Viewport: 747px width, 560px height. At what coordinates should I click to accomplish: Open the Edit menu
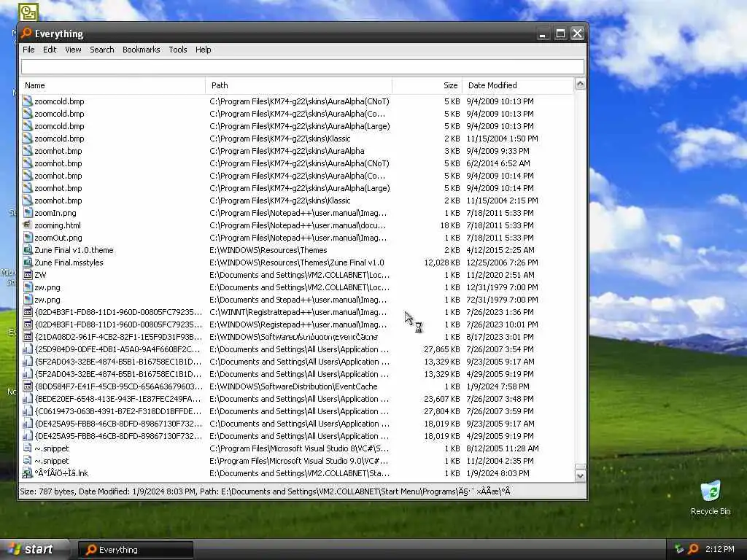pyautogui.click(x=50, y=50)
